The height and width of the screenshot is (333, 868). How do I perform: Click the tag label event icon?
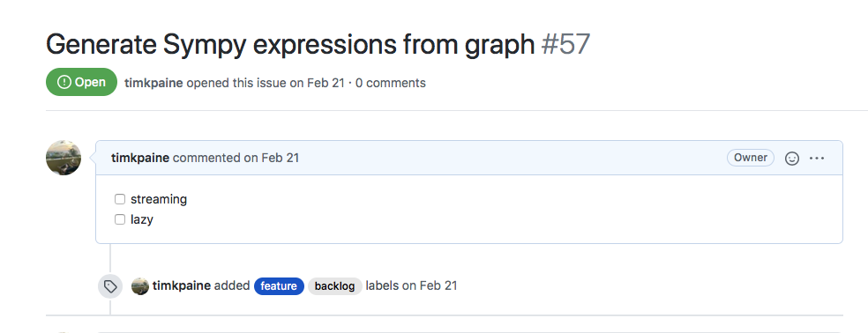110,286
